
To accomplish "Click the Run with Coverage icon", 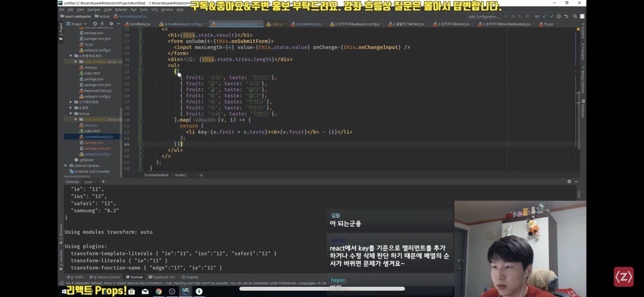I will [520, 16].
